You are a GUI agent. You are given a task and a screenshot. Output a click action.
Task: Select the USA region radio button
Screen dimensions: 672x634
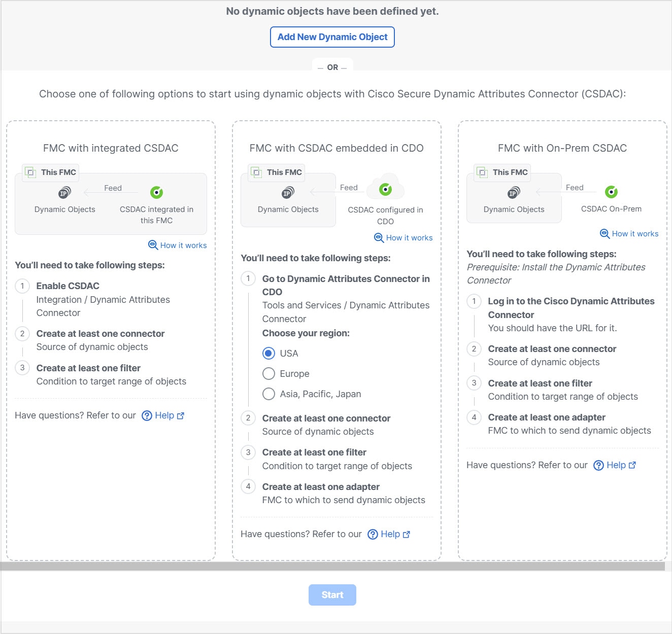tap(268, 353)
